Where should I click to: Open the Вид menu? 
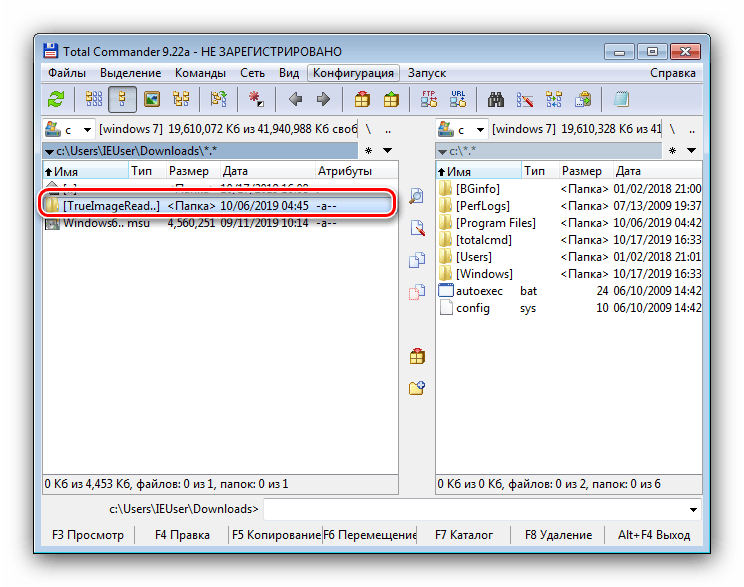point(289,73)
